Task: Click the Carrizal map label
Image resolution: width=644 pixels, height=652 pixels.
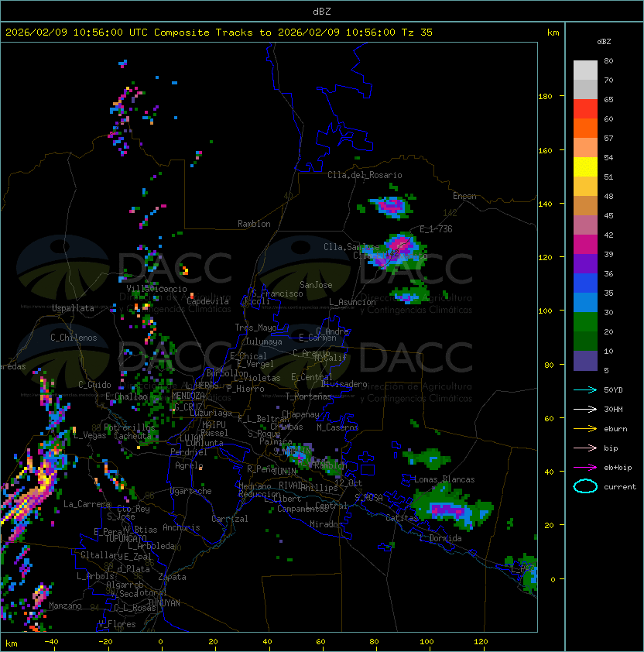Action: [230, 519]
